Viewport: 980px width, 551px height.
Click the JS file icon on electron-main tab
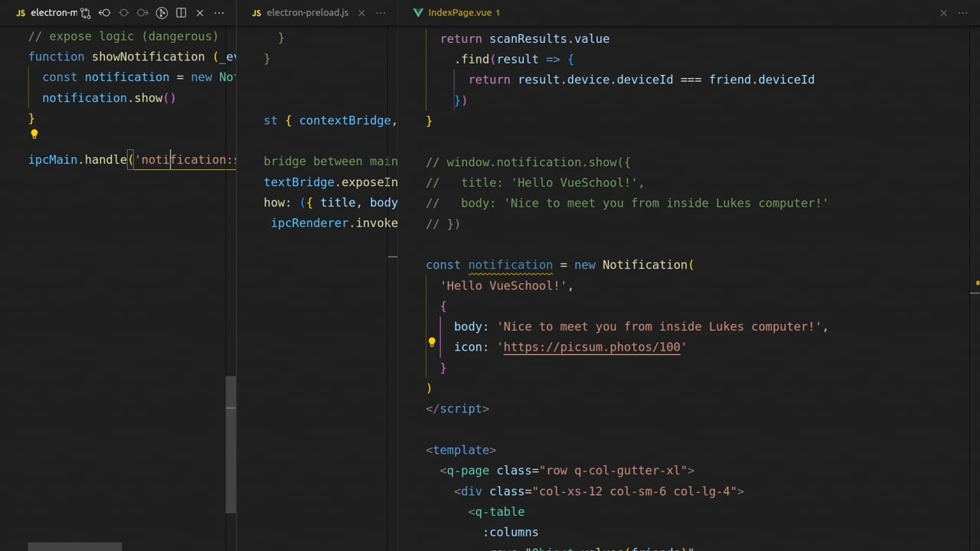click(x=21, y=13)
